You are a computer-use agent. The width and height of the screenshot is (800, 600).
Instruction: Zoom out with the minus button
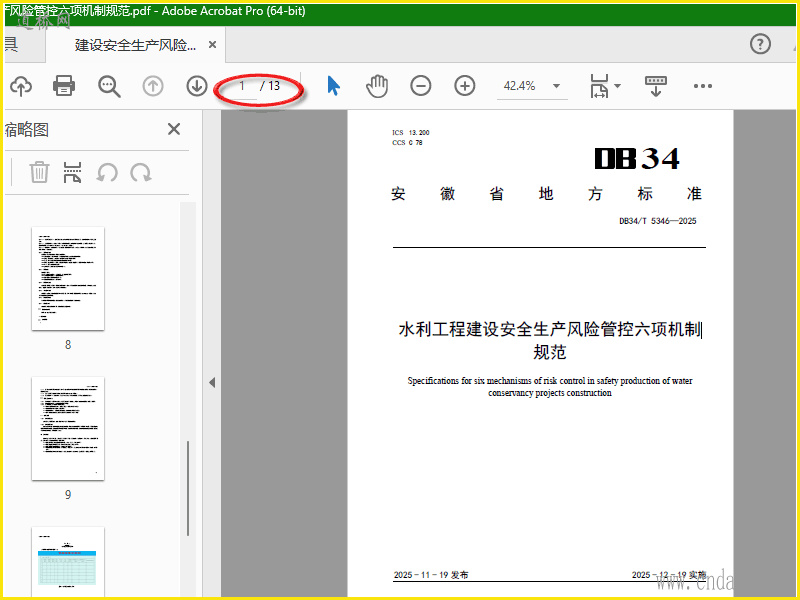[x=421, y=86]
